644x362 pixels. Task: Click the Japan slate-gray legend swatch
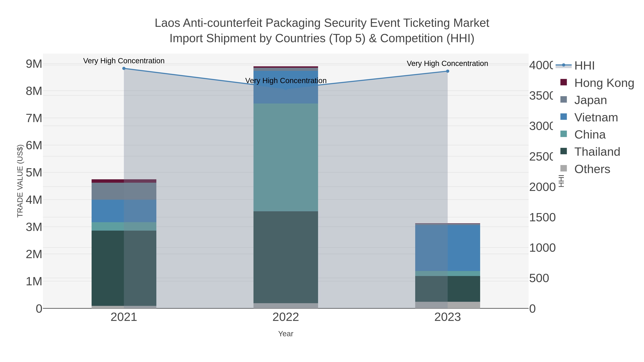pos(563,99)
